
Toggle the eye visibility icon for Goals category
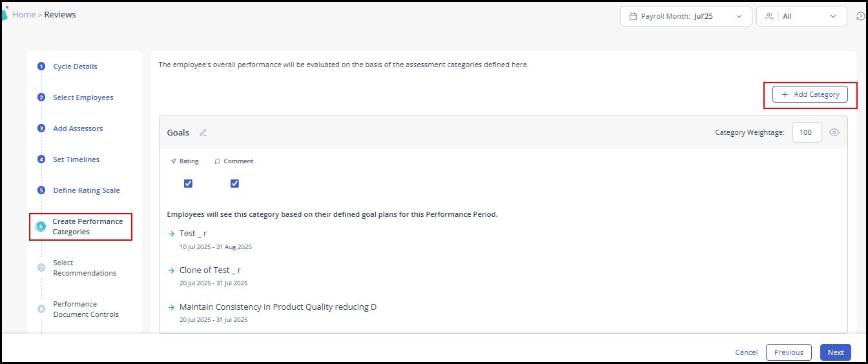pyautogui.click(x=834, y=132)
